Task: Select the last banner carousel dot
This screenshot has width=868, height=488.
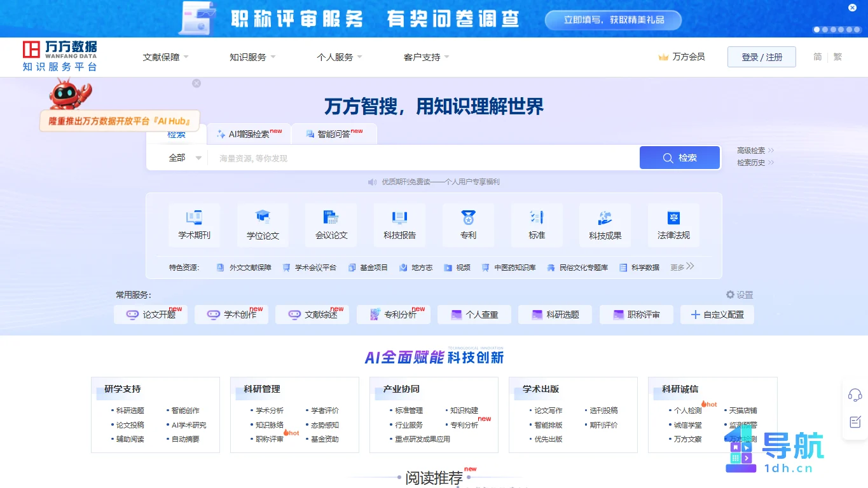Action: point(857,29)
